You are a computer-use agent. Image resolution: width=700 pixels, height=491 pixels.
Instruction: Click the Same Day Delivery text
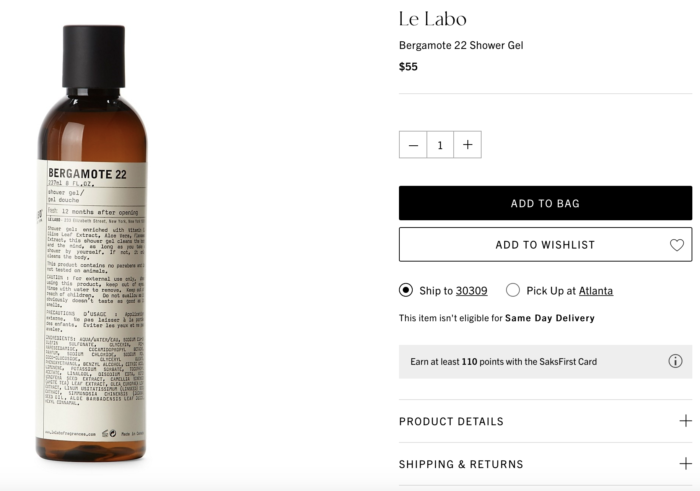tap(550, 318)
